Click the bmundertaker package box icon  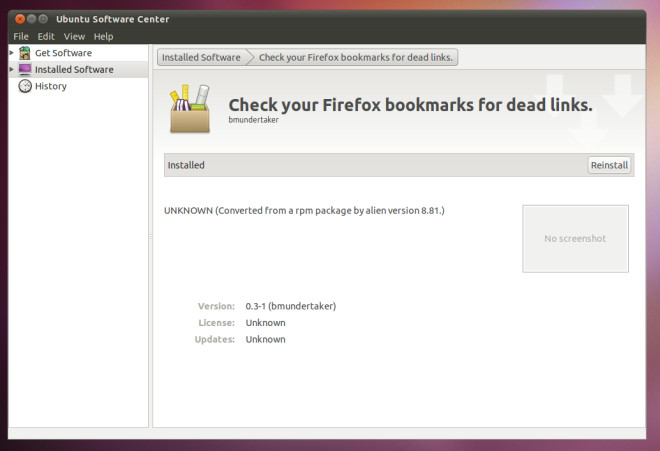pos(189,109)
